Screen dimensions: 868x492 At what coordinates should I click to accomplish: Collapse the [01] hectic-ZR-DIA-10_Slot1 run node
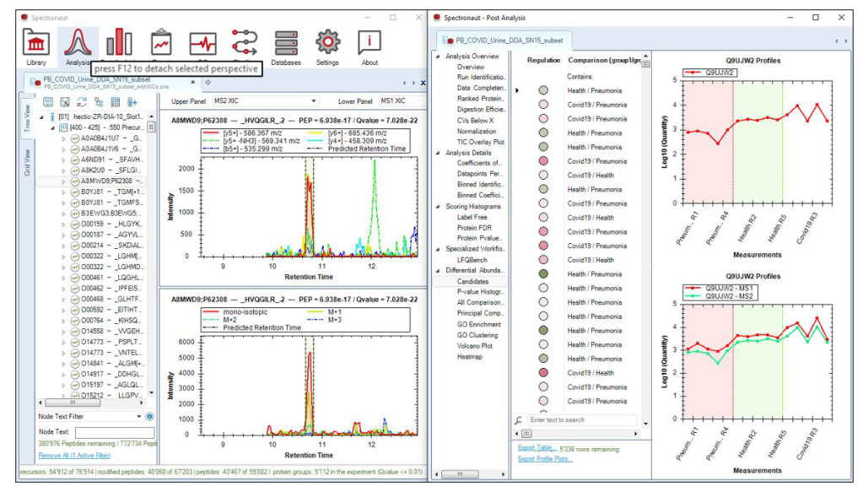tap(41, 117)
